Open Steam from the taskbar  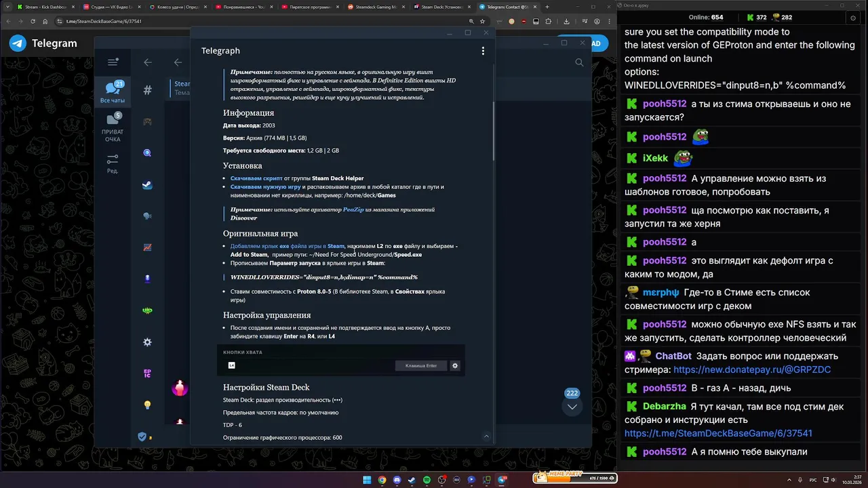click(412, 480)
